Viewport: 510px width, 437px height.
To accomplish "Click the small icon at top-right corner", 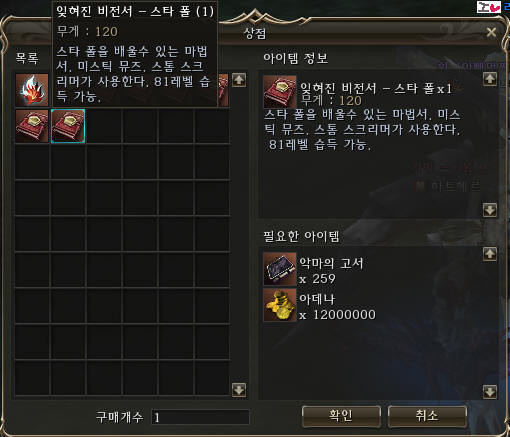I will pyautogui.click(x=489, y=7).
